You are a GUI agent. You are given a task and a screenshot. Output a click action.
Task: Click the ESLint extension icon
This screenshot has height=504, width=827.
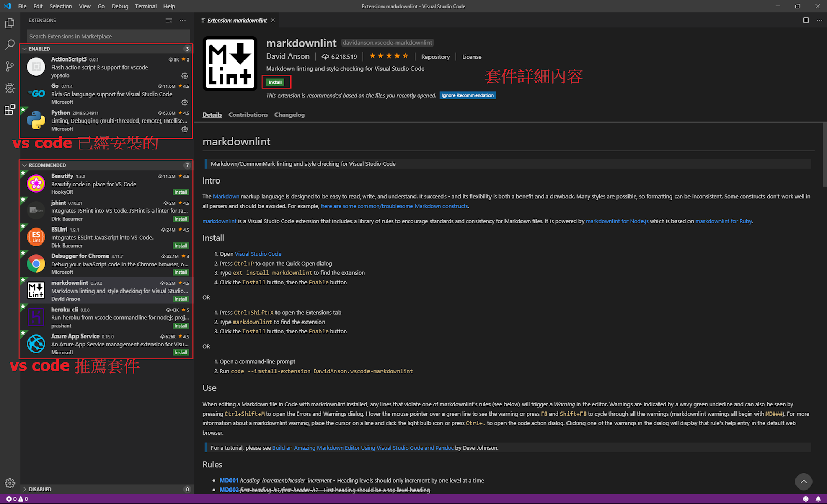pos(36,237)
